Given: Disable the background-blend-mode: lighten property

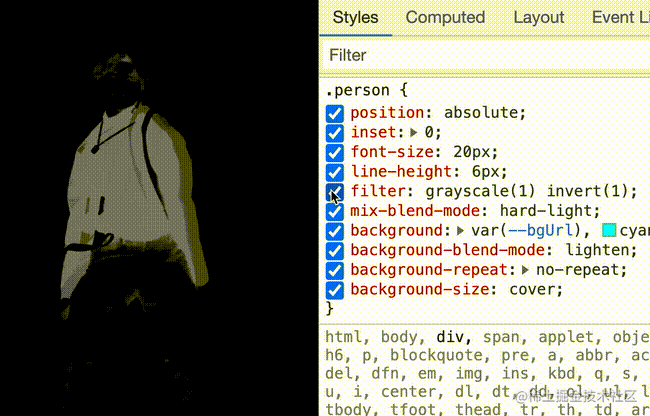Looking at the screenshot, I should point(334,250).
